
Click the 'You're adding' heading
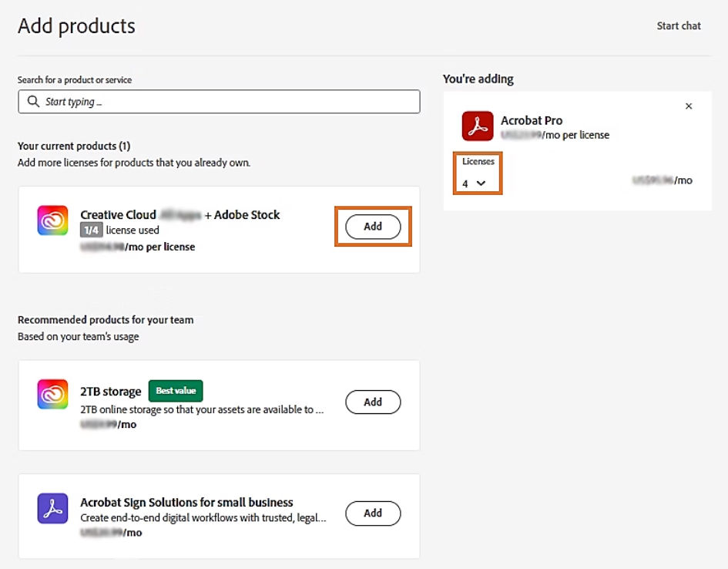pyautogui.click(x=478, y=79)
